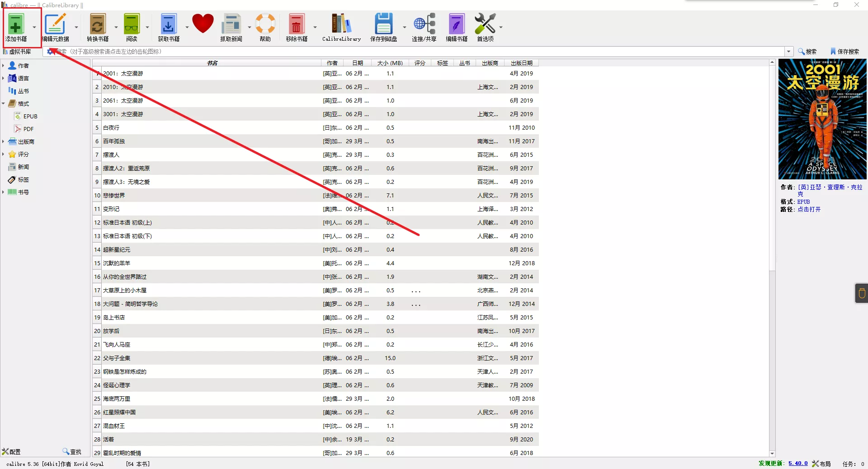Viewport: 868px width, 469px height.
Task: Click 抓取新闻 fetch news icon
Action: point(231,25)
